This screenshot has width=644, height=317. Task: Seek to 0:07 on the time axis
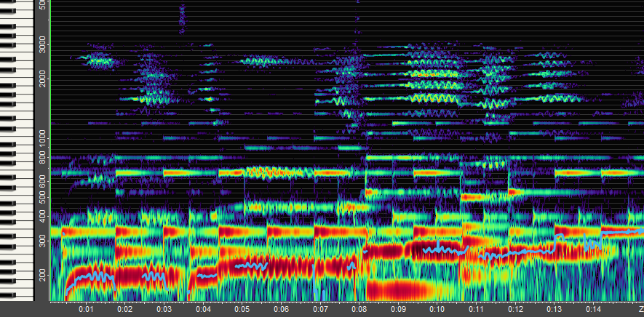(x=320, y=309)
